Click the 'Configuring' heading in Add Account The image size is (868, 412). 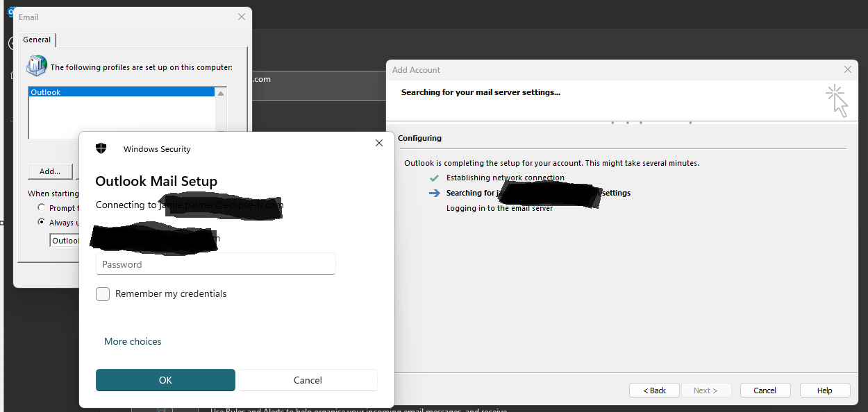pyautogui.click(x=419, y=138)
